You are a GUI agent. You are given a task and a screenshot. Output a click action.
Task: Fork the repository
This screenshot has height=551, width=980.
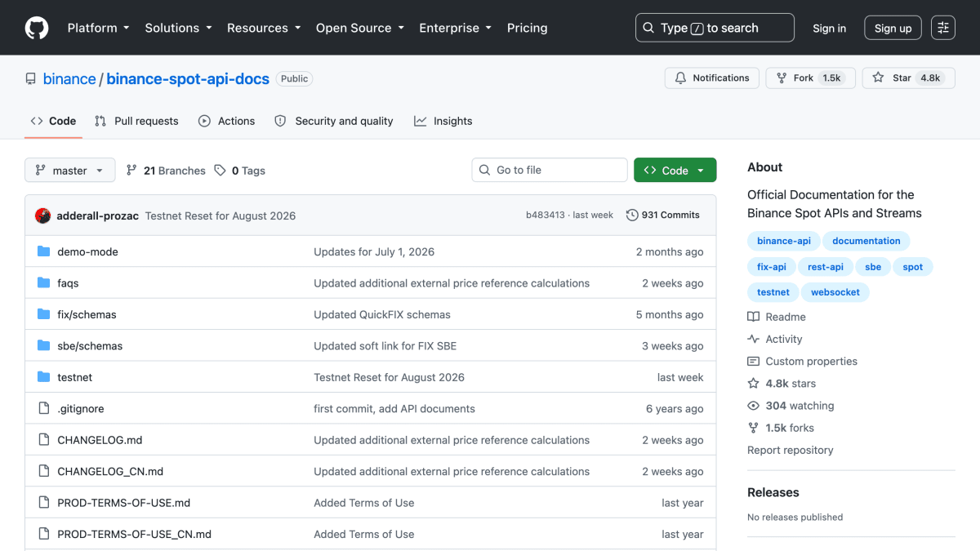point(810,78)
